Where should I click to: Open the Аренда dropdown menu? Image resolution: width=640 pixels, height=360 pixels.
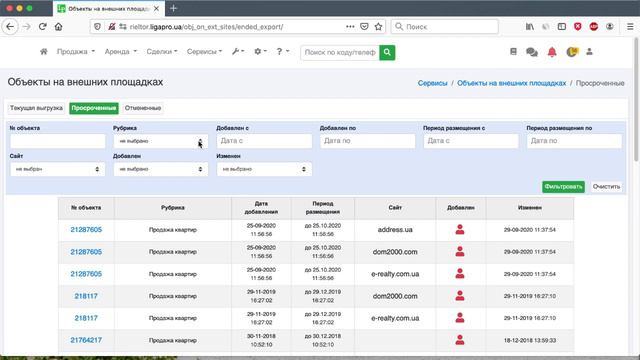[121, 51]
